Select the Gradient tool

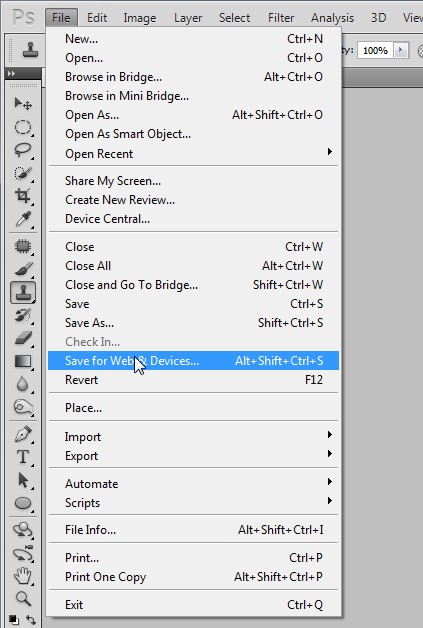click(23, 361)
